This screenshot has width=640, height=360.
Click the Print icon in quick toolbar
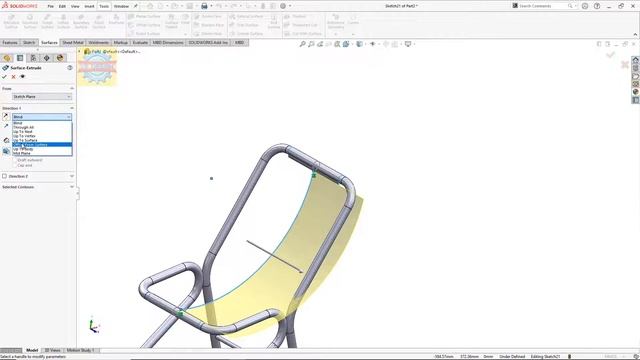point(204,6)
